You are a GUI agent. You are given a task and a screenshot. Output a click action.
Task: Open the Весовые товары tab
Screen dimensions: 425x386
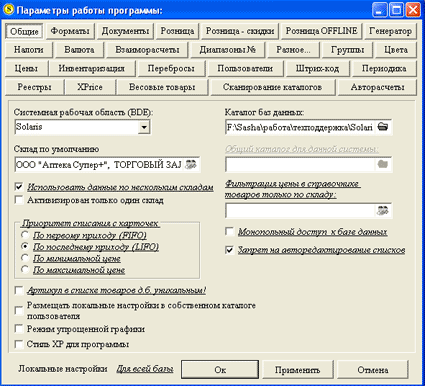(162, 87)
